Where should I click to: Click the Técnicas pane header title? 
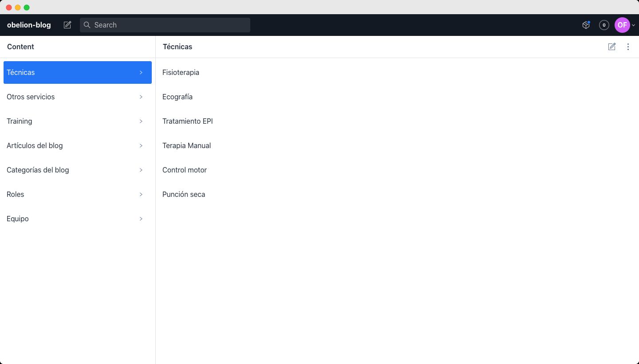click(177, 47)
